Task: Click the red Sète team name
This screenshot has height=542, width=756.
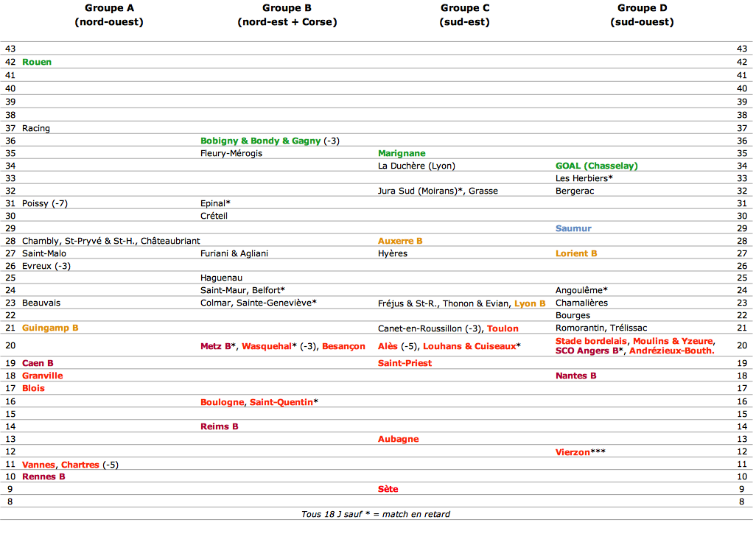Action: coord(388,489)
